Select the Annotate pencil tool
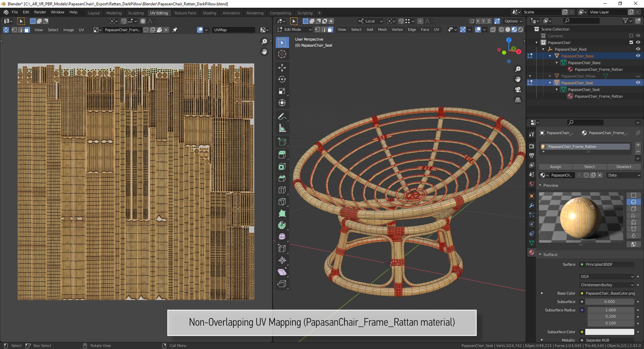Viewport: 644px width, 349px height. pyautogui.click(x=282, y=116)
